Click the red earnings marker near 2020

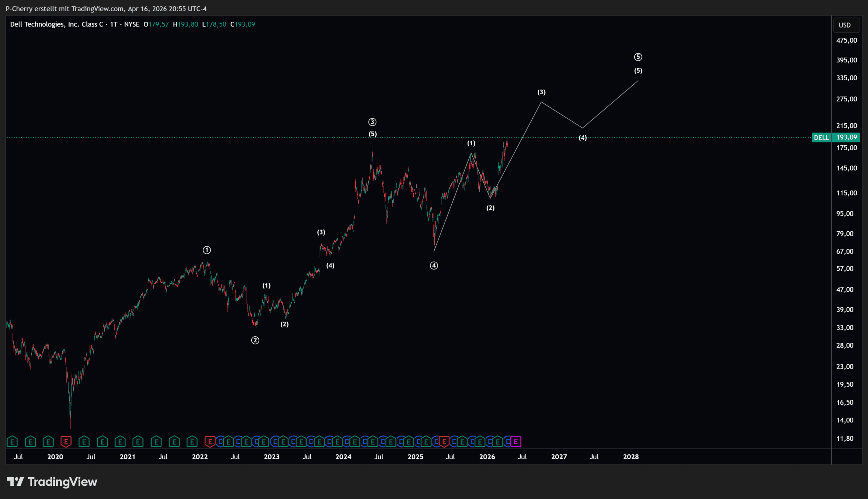point(66,441)
